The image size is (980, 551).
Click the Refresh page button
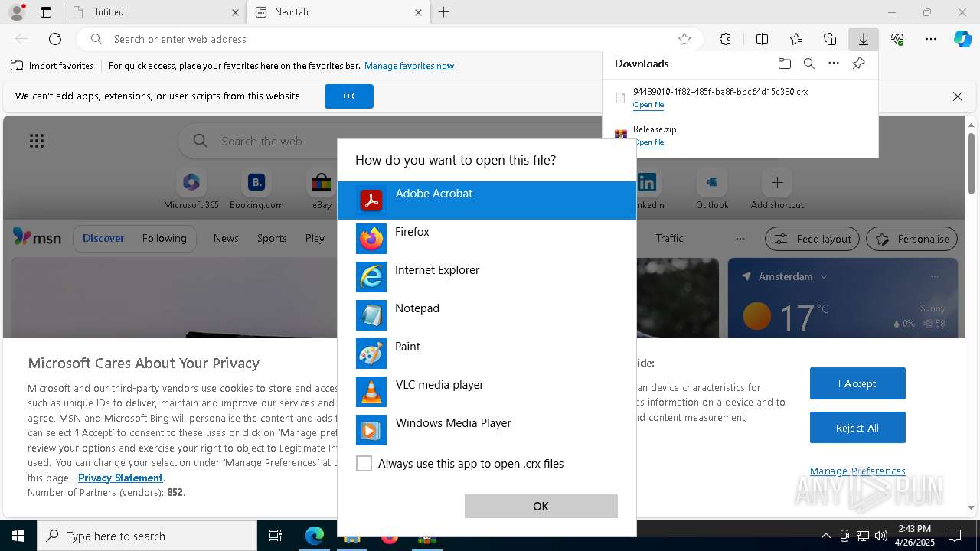(55, 39)
